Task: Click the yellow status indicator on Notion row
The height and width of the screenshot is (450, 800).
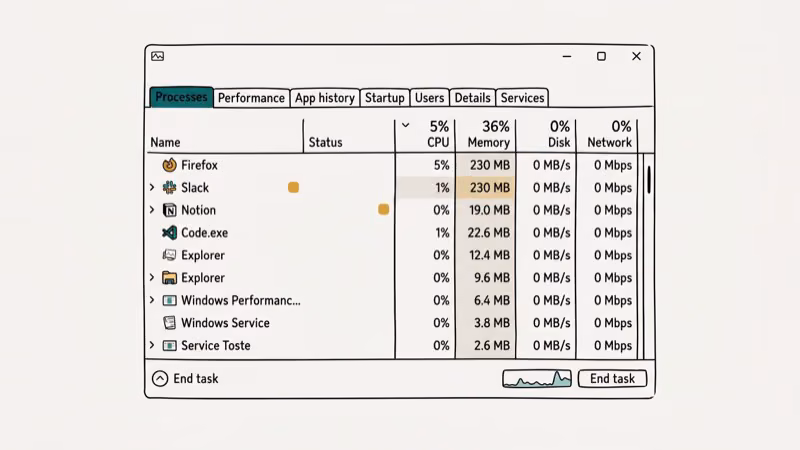Action: tap(384, 209)
